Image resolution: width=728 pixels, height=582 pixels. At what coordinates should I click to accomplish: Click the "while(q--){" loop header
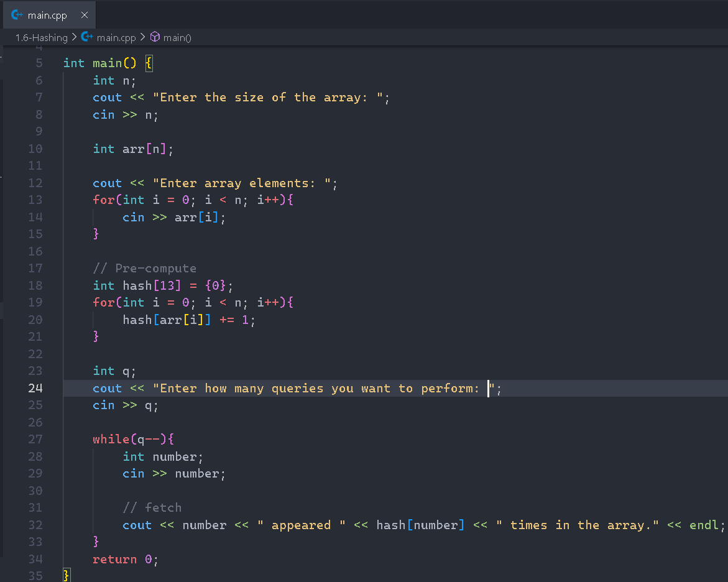pyautogui.click(x=133, y=440)
